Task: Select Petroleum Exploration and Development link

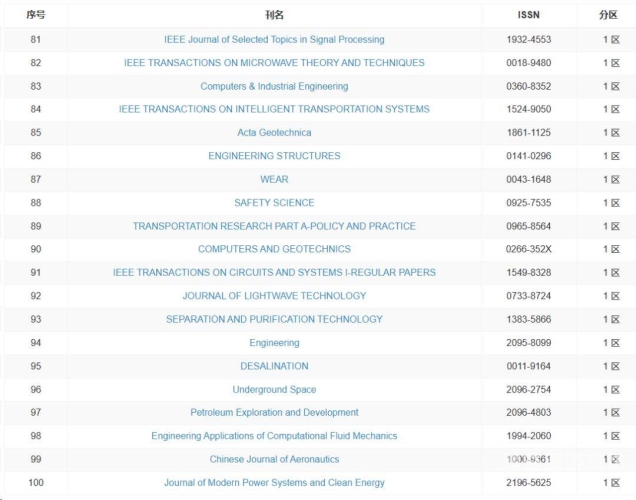Action: [x=274, y=412]
